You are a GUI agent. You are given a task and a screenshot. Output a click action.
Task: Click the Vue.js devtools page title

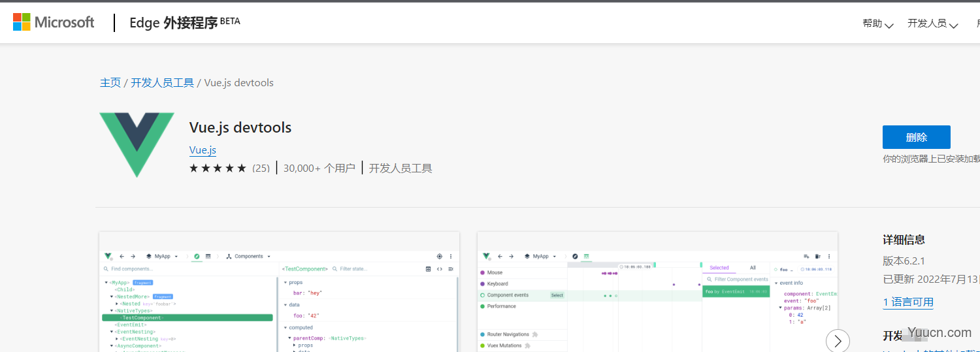[x=240, y=127]
